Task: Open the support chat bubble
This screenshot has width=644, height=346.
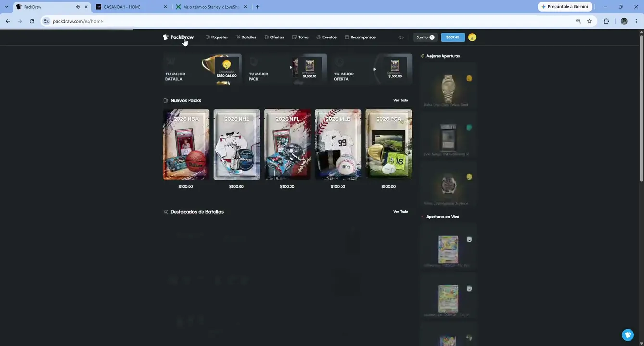Action: pos(628,334)
